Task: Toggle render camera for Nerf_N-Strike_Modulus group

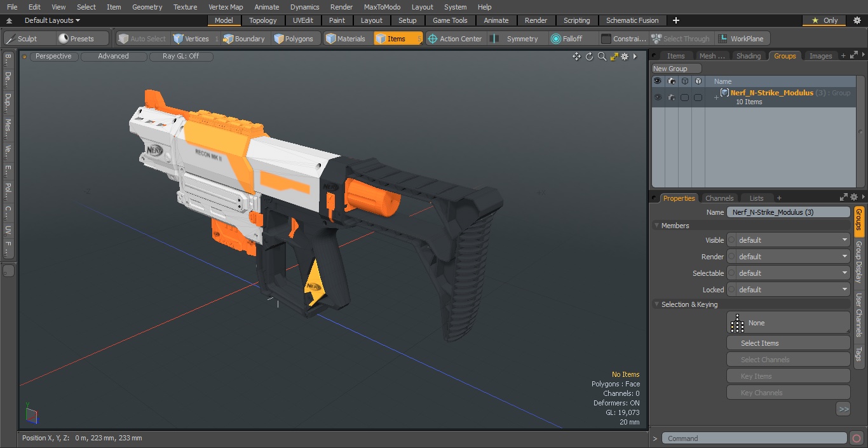Action: pyautogui.click(x=671, y=97)
